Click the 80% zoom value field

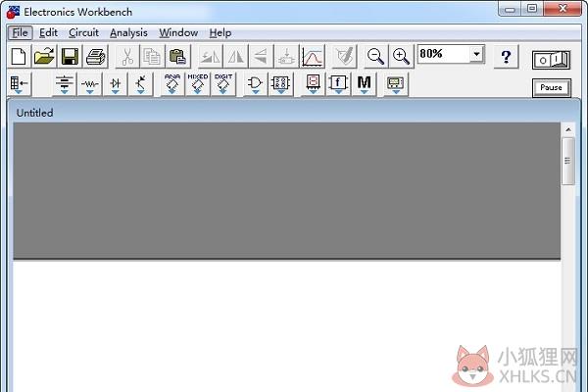coord(444,54)
